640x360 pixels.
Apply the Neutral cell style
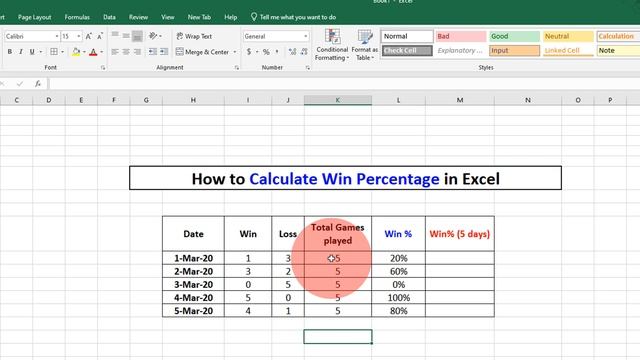pyautogui.click(x=568, y=36)
